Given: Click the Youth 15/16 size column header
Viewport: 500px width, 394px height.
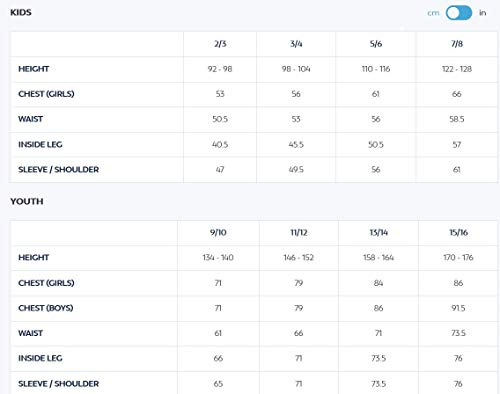Looking at the screenshot, I should tap(458, 232).
